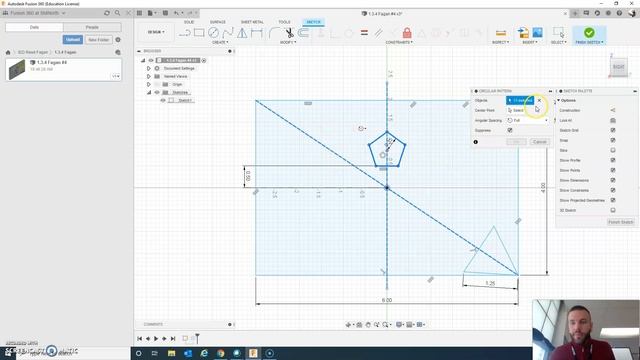Select the Fillet tool
The image size is (640, 360).
click(274, 33)
